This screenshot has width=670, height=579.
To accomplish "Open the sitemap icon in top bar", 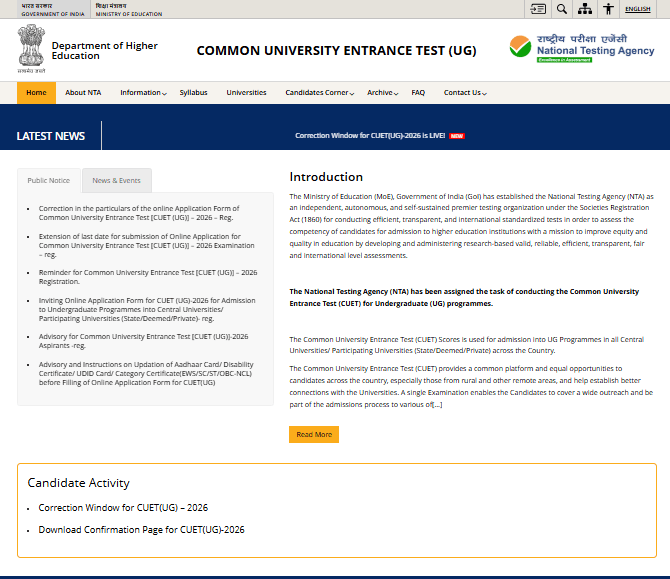I will 585,9.
